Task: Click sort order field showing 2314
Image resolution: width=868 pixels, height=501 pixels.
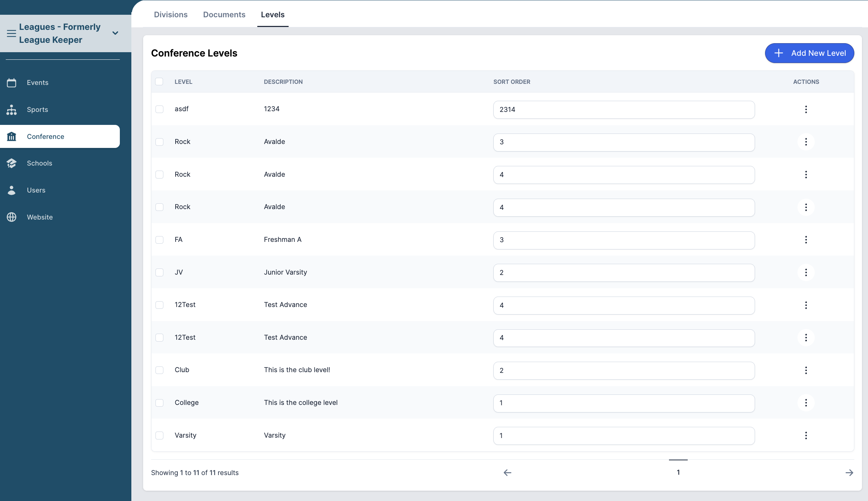Action: (x=624, y=109)
